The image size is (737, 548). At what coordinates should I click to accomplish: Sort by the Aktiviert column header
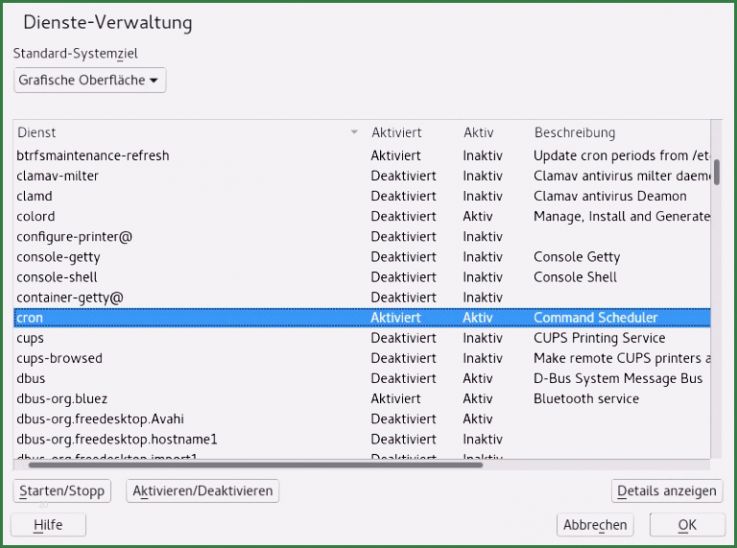point(397,133)
